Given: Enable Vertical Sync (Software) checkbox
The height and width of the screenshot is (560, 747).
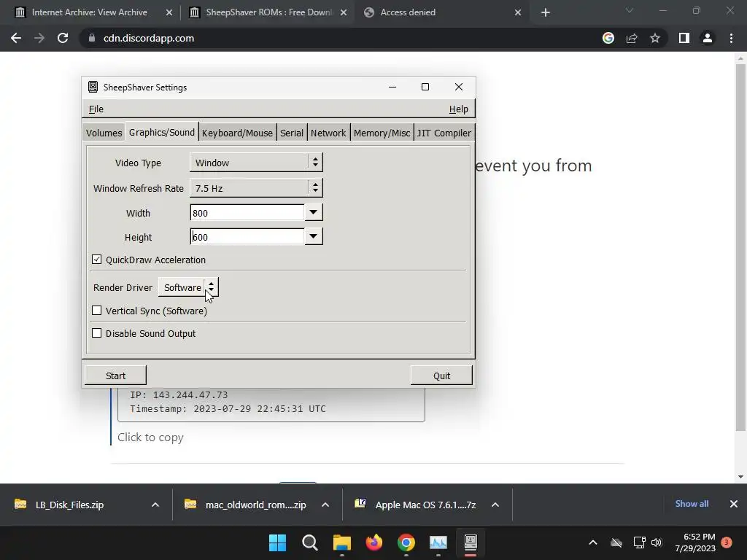Looking at the screenshot, I should click(97, 311).
